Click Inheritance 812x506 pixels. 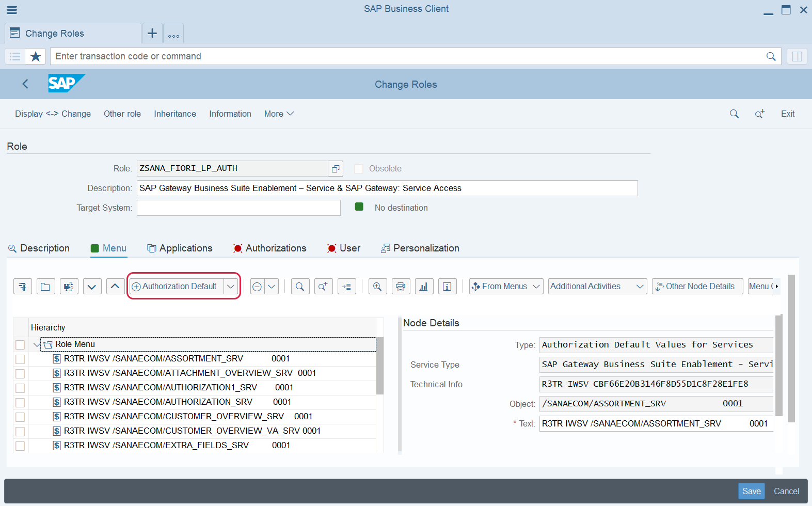(175, 114)
